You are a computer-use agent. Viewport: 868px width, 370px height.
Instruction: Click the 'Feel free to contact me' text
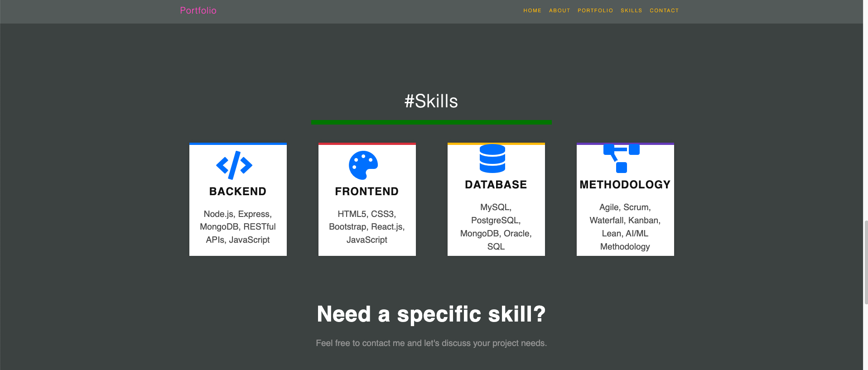pos(431,343)
